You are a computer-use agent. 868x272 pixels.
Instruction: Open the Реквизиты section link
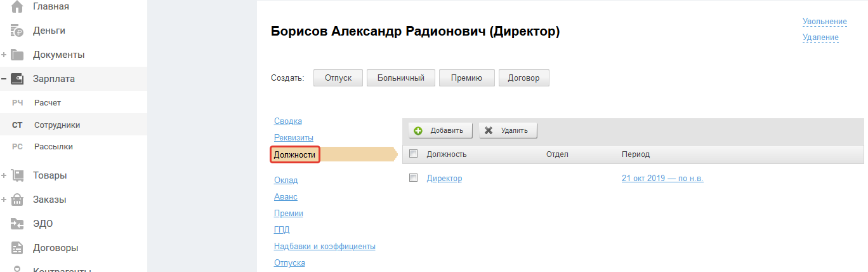[294, 137]
